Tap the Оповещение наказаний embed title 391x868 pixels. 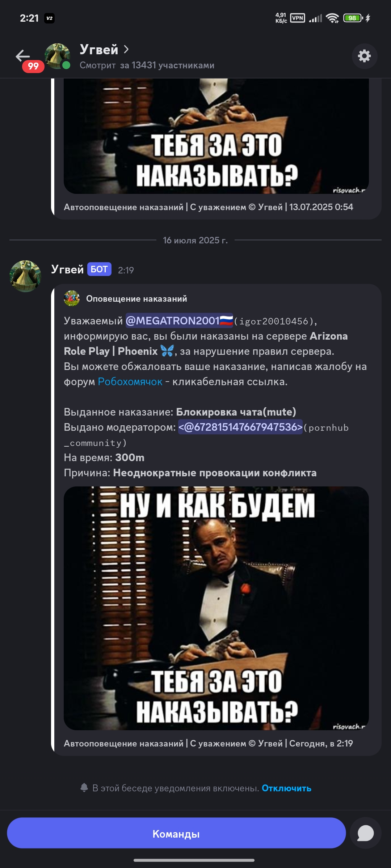point(136,299)
